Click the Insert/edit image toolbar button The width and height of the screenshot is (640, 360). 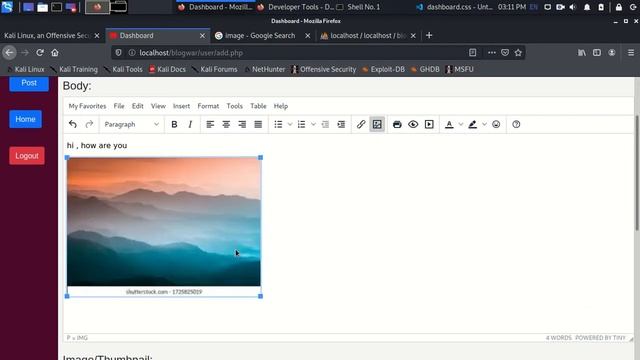377,124
